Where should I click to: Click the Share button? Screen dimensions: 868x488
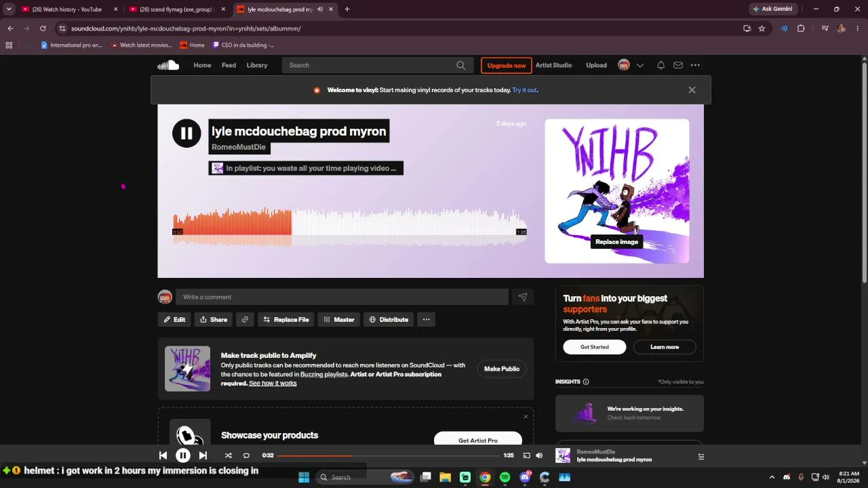(214, 319)
